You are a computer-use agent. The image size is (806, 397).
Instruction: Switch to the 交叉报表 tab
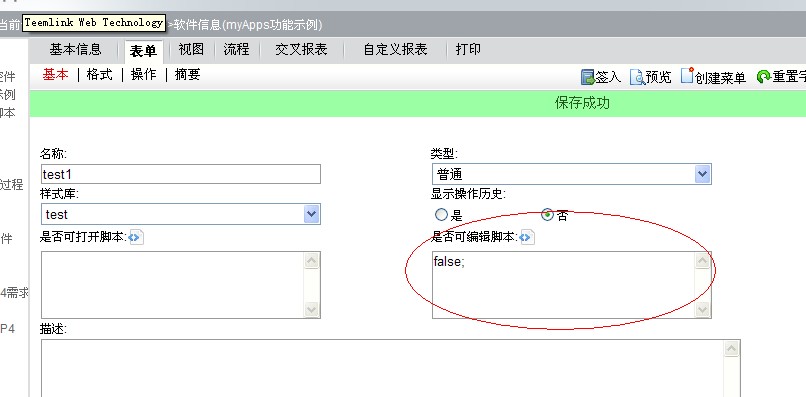[x=301, y=50]
